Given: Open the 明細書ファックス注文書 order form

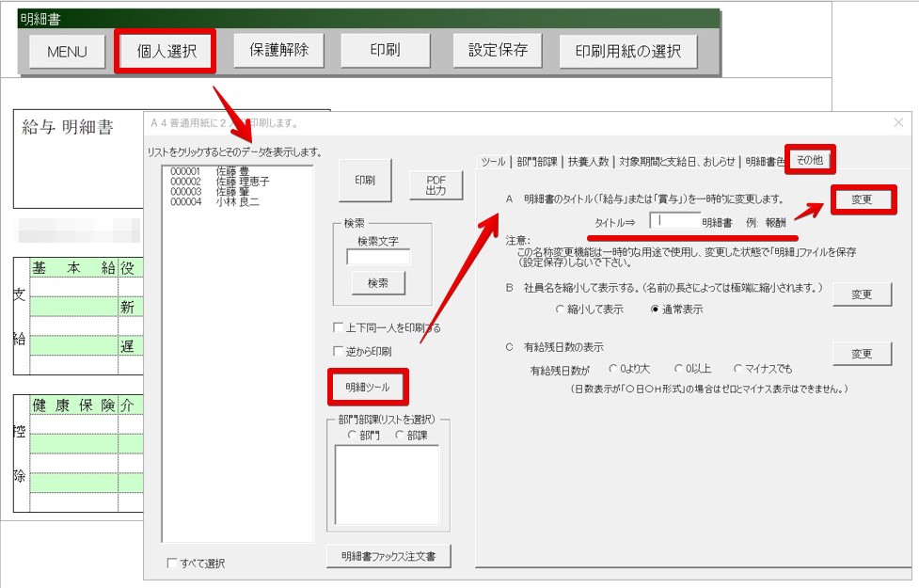Looking at the screenshot, I should (x=387, y=556).
